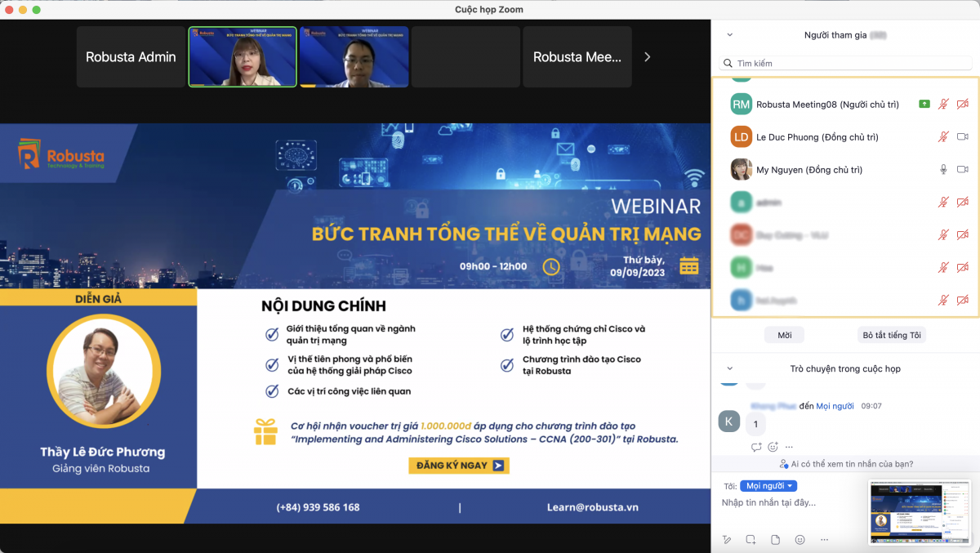The width and height of the screenshot is (980, 553).
Task: Click the screenshot capture icon in chat toolbar
Action: (751, 540)
